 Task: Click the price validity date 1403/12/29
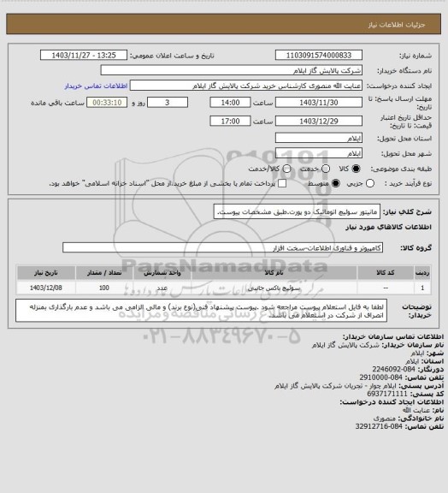(319, 121)
